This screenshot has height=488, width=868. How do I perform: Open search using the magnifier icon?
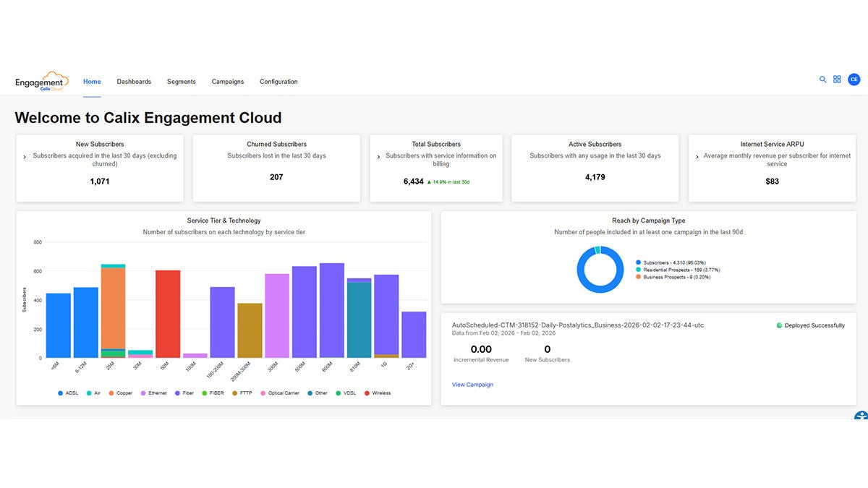coord(822,79)
